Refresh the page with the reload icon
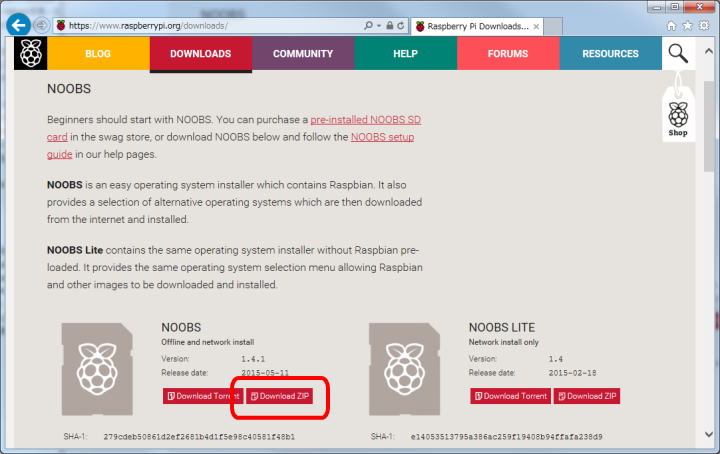The image size is (720, 454). click(400, 26)
